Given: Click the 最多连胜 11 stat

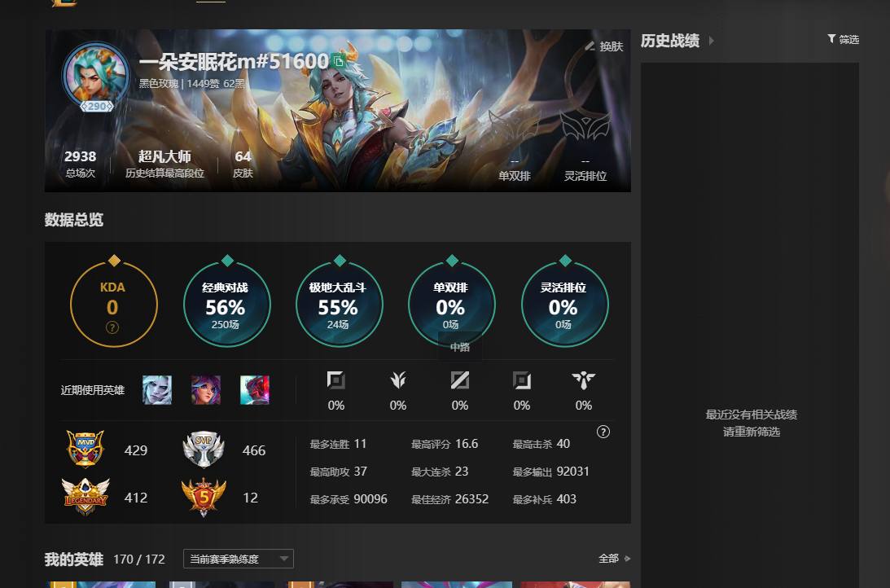Looking at the screenshot, I should tap(338, 444).
